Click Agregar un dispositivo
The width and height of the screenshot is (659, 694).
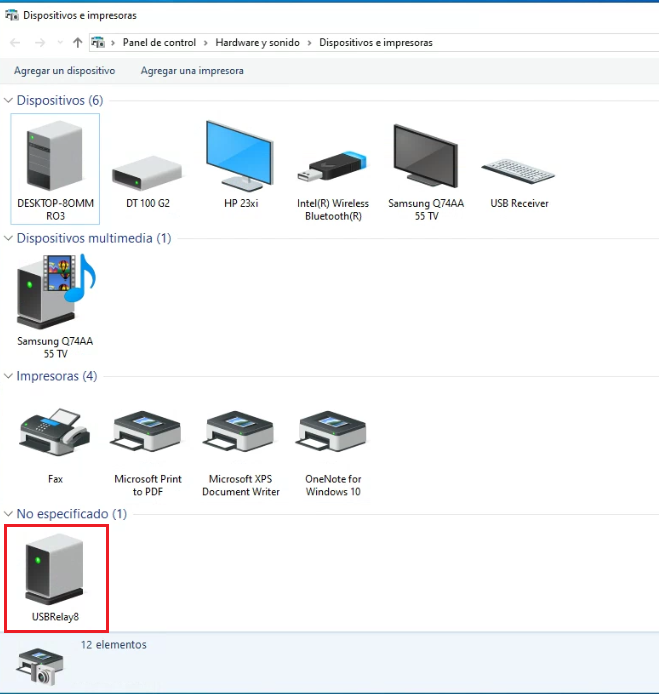65,70
